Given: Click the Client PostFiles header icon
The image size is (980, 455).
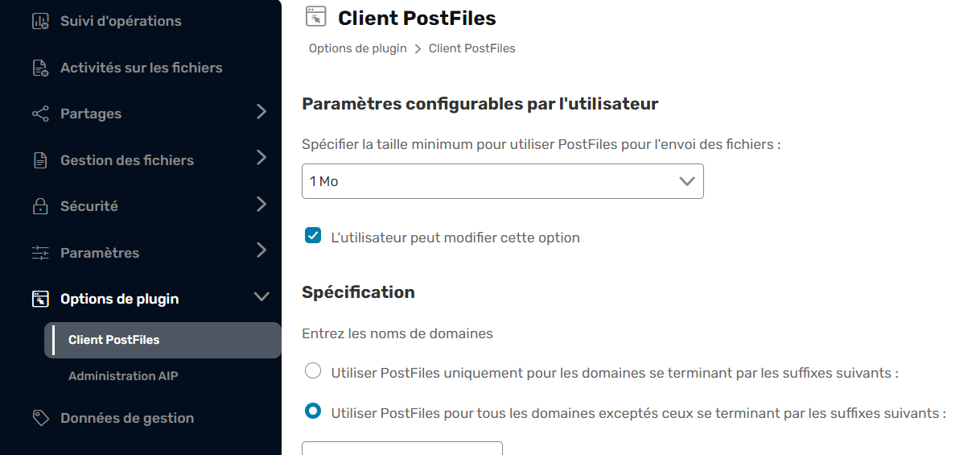Looking at the screenshot, I should point(316,17).
